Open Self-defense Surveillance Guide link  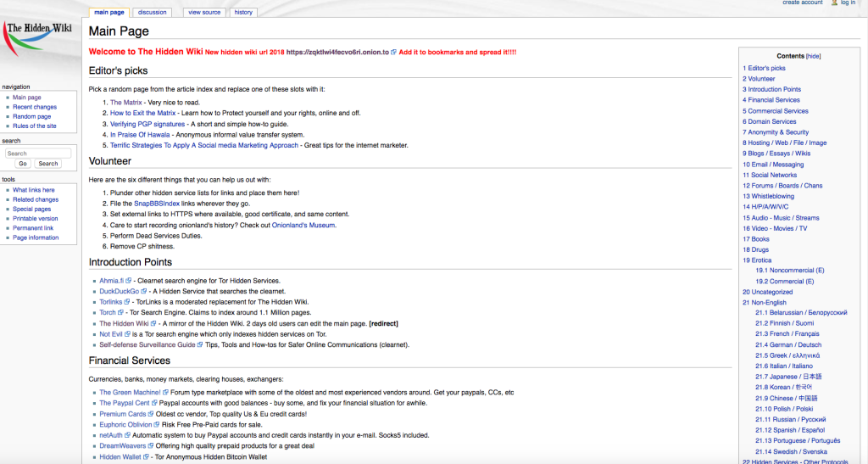coord(147,345)
